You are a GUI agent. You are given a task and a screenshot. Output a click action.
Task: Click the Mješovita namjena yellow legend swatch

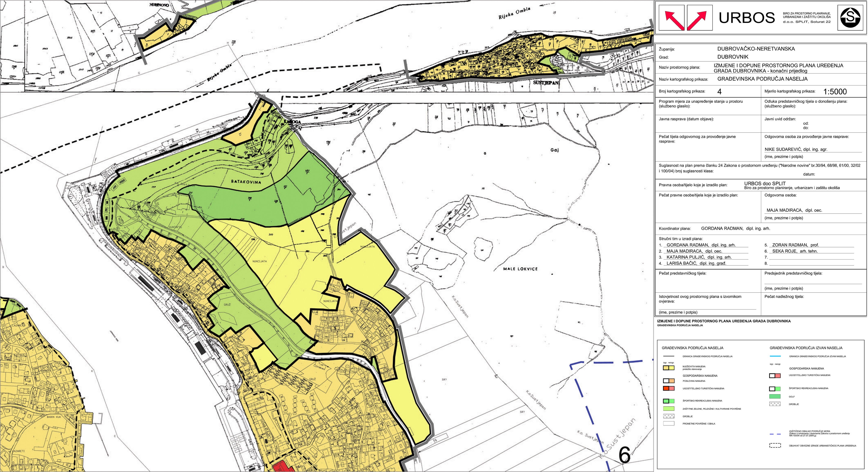(668, 368)
